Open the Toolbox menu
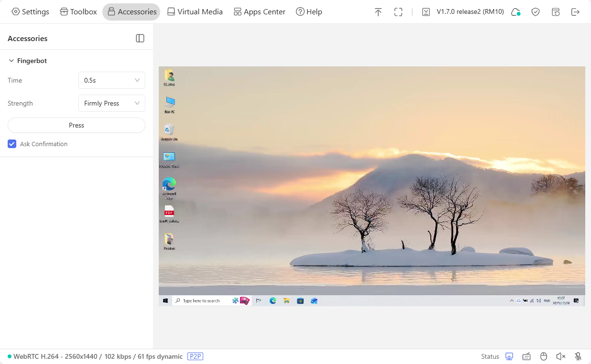Viewport: 591px width, 364px height. (78, 12)
